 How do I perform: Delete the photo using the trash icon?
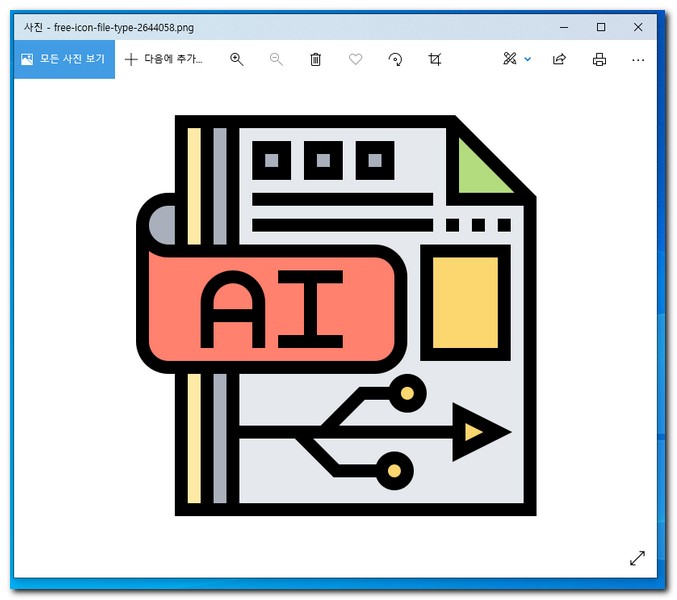[316, 60]
